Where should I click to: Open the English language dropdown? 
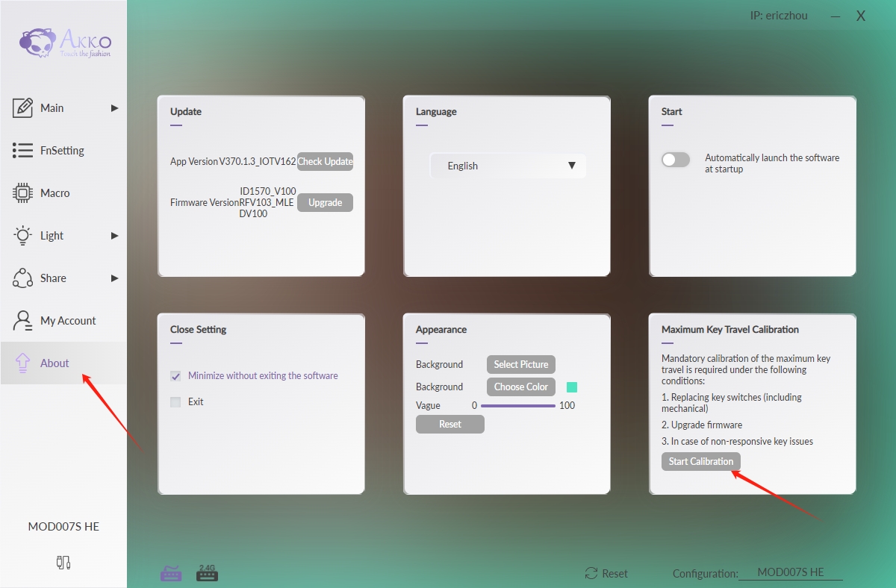[508, 166]
